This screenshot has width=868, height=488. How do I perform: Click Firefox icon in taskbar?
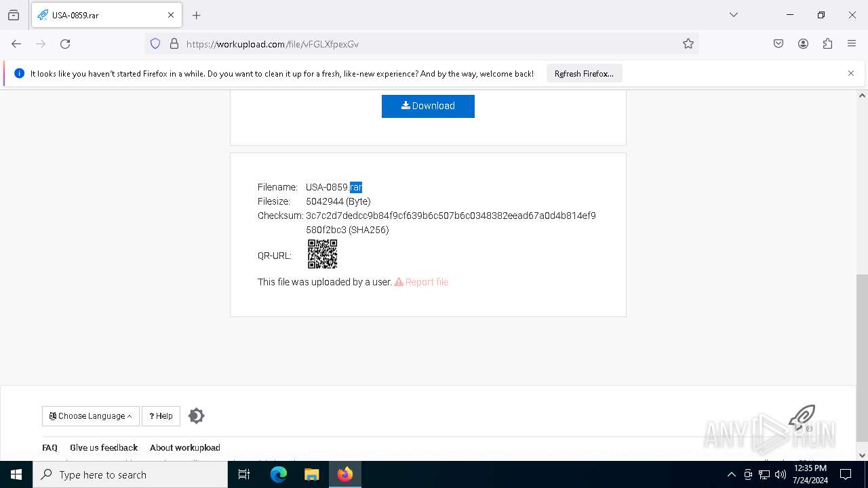pos(344,474)
